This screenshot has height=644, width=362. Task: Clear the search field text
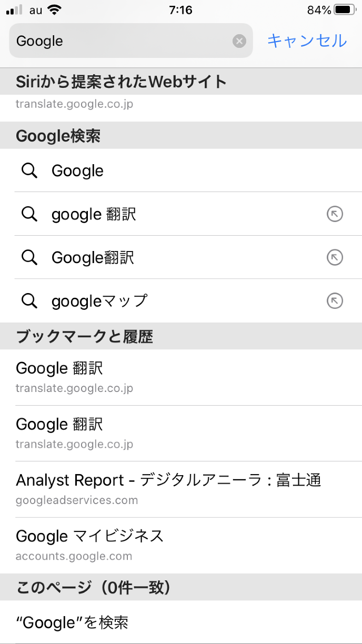pos(239,41)
